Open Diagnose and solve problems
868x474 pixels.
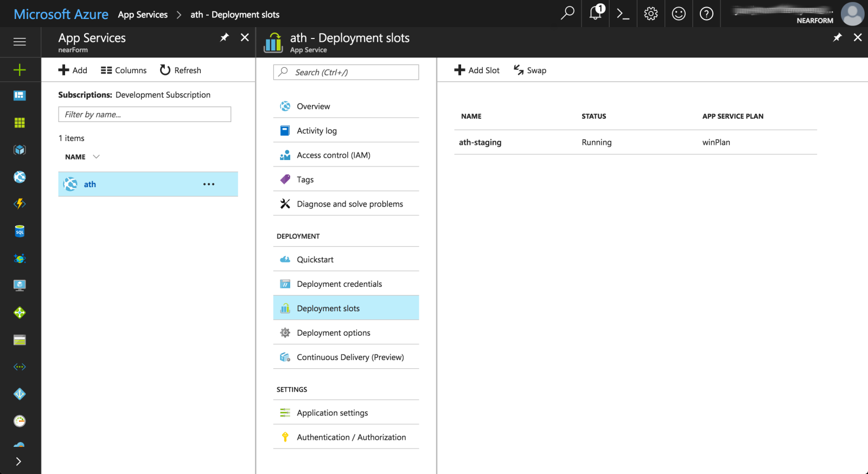pyautogui.click(x=346, y=204)
